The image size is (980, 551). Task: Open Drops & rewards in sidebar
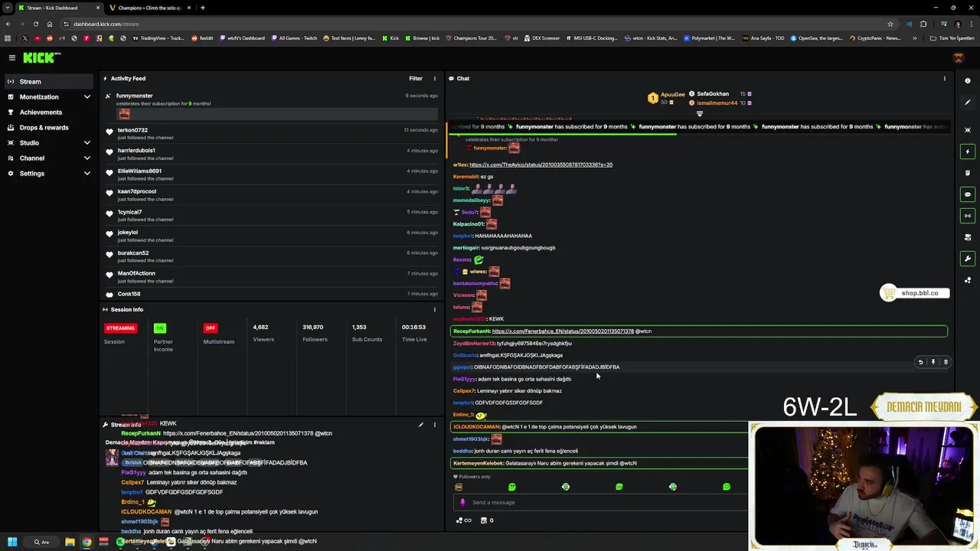[x=44, y=128]
